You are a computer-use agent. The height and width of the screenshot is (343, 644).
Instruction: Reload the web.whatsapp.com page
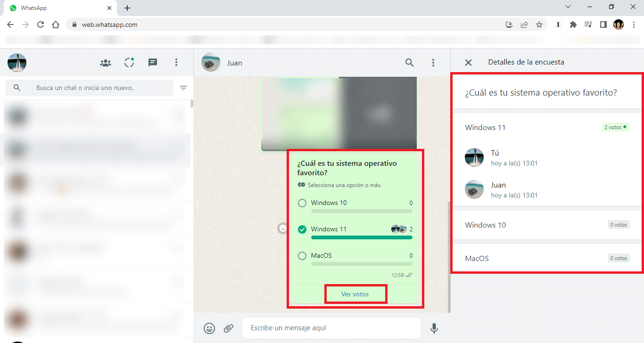[41, 25]
